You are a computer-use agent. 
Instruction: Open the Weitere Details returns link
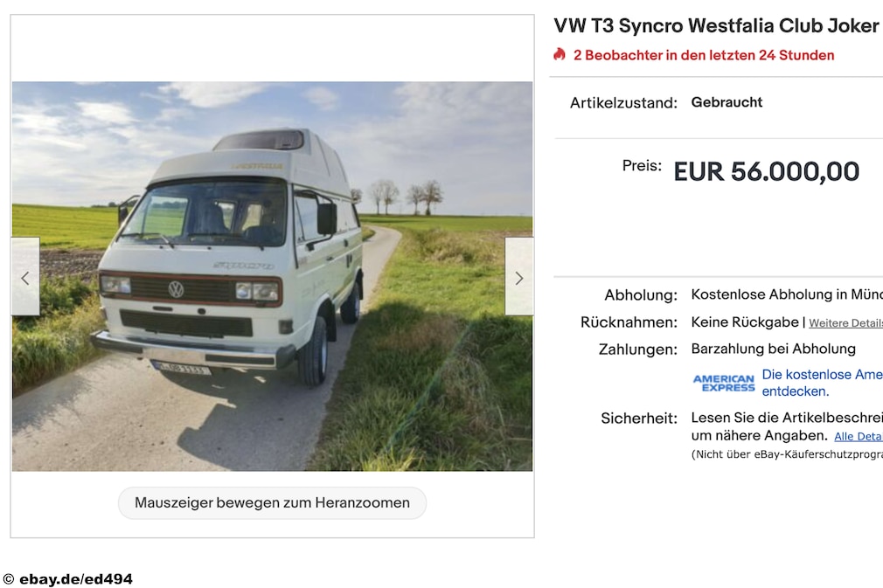[845, 323]
